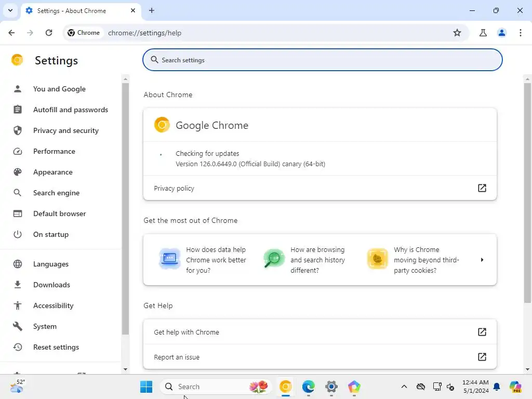532x399 pixels.
Task: Click the back navigation arrow
Action: click(x=11, y=33)
